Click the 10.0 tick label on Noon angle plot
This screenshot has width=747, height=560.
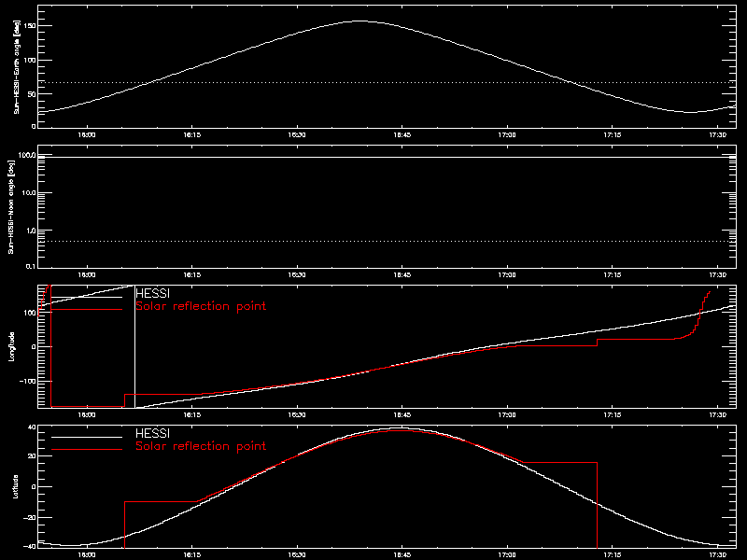[x=29, y=192]
